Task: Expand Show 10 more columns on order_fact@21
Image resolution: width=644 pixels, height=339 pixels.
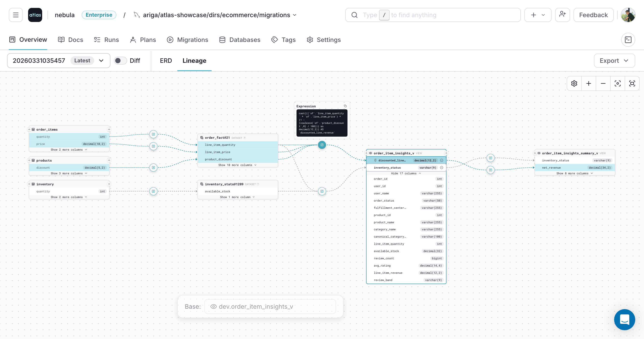Action: pyautogui.click(x=237, y=165)
